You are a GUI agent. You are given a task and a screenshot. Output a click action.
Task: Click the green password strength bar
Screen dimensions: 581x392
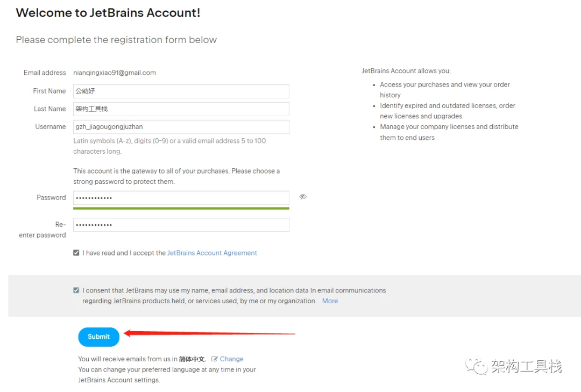(x=181, y=208)
